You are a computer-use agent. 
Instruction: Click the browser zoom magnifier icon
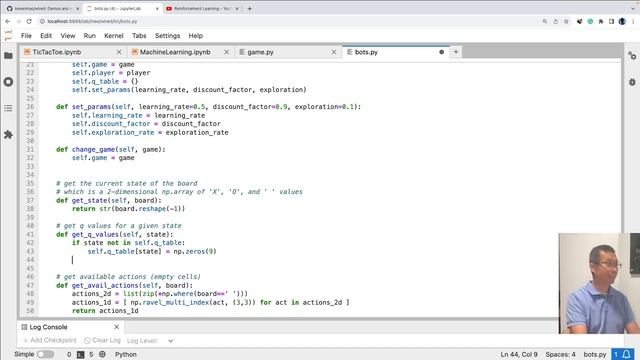pyautogui.click(x=545, y=21)
